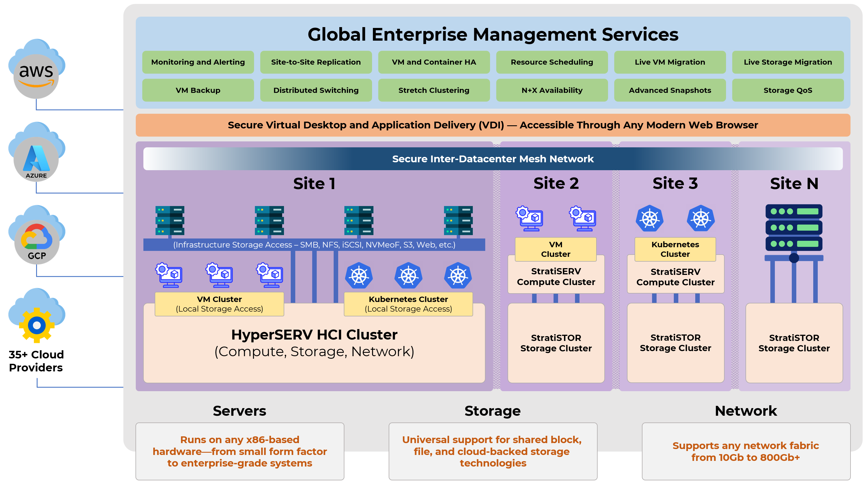Screen dimensions: 868x486
Task: Select the N+X Availability box
Action: point(552,91)
